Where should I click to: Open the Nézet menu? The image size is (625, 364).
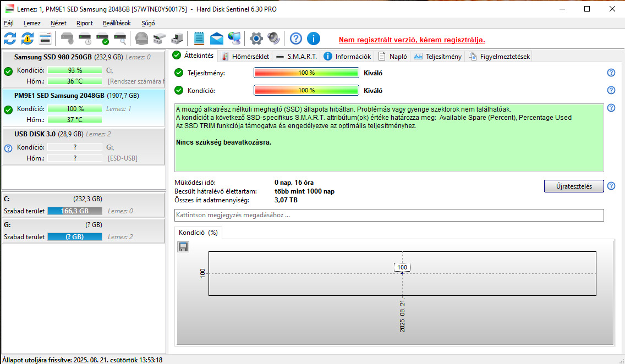tap(58, 23)
